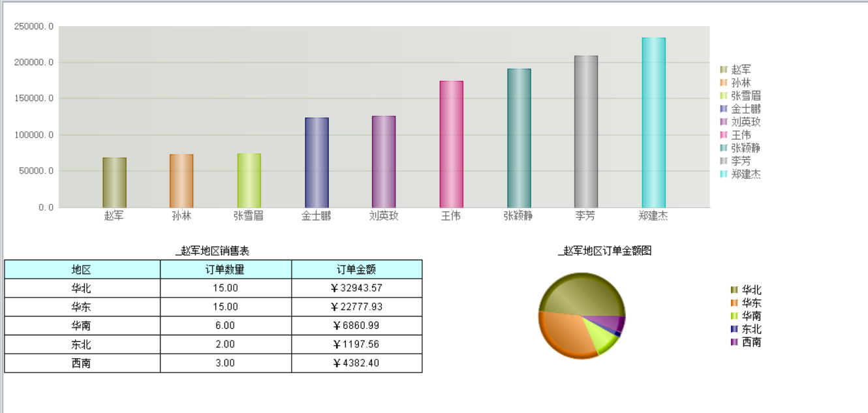Screen dimensions: 868x413
Task: Click the ￥22777.93 amount cell
Action: (x=357, y=307)
